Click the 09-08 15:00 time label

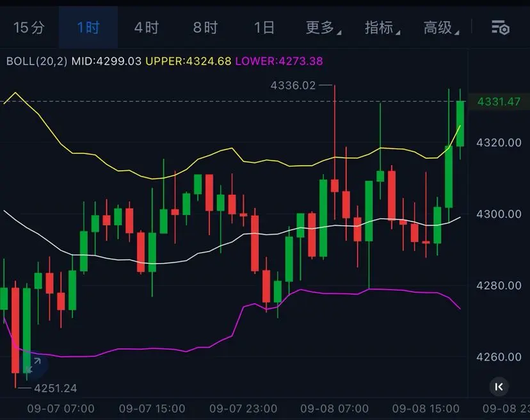(426, 409)
